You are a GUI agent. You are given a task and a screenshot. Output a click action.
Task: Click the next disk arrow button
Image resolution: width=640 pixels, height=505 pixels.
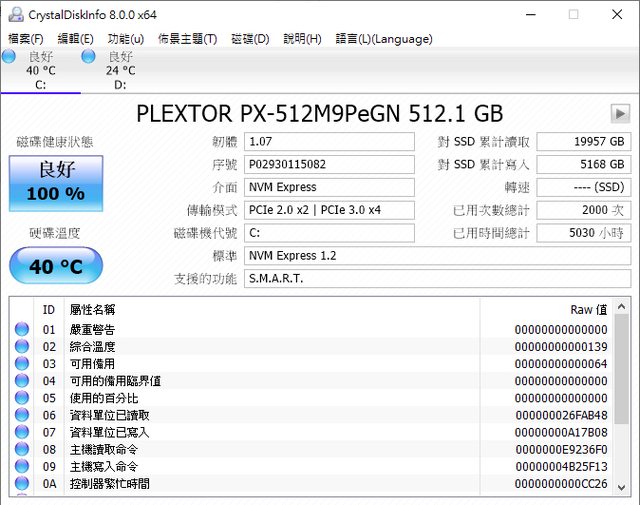click(x=620, y=113)
